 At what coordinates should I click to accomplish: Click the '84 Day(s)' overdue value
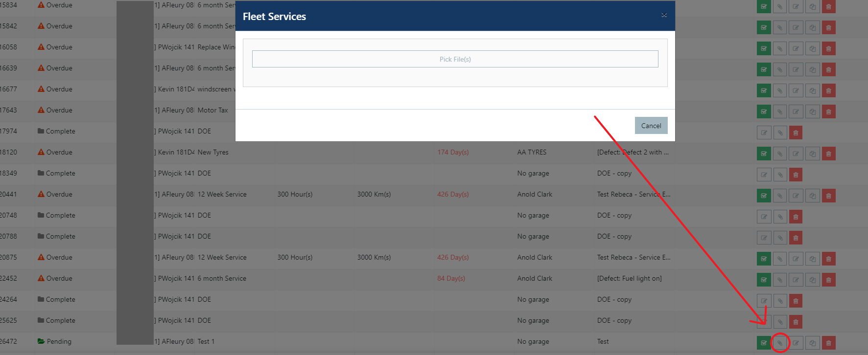tap(451, 278)
